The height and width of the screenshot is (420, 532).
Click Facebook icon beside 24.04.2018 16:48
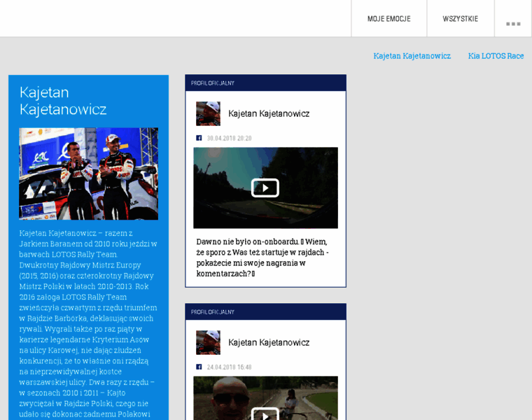pos(199,367)
